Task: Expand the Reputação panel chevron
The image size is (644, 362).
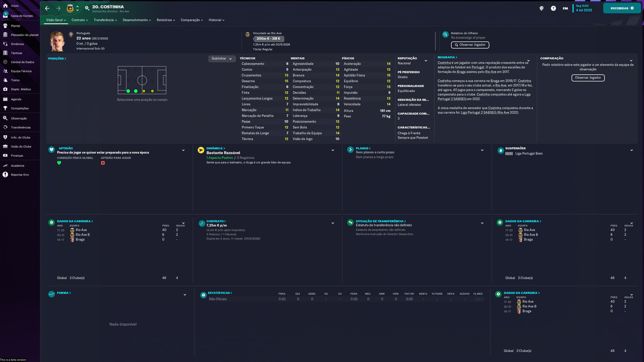Action: click(x=426, y=61)
